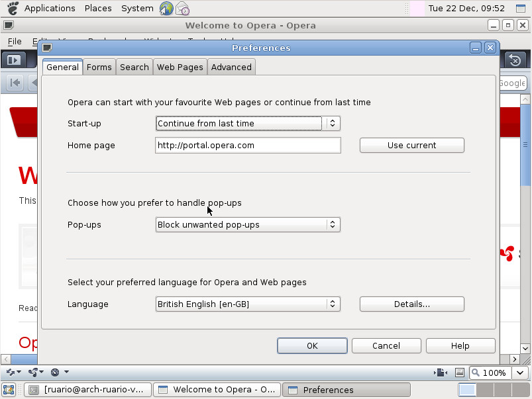Click Cancel in Preferences dialog
532x399 pixels.
(386, 346)
